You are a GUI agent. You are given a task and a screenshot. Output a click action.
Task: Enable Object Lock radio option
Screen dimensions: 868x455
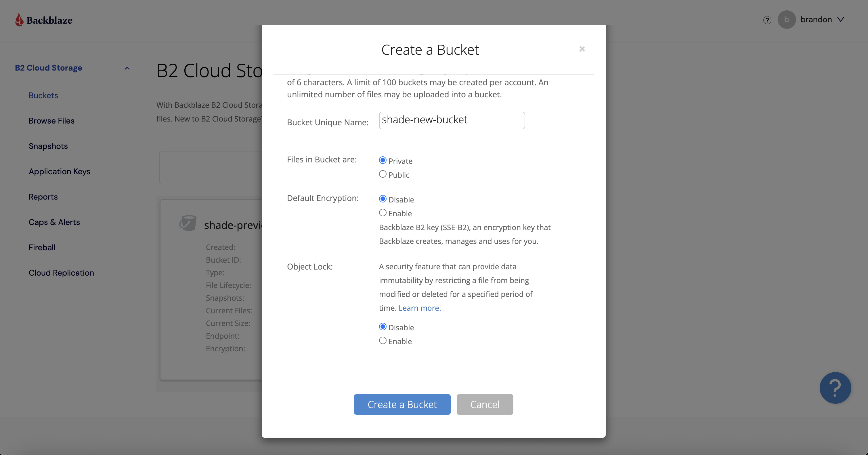[x=383, y=341]
